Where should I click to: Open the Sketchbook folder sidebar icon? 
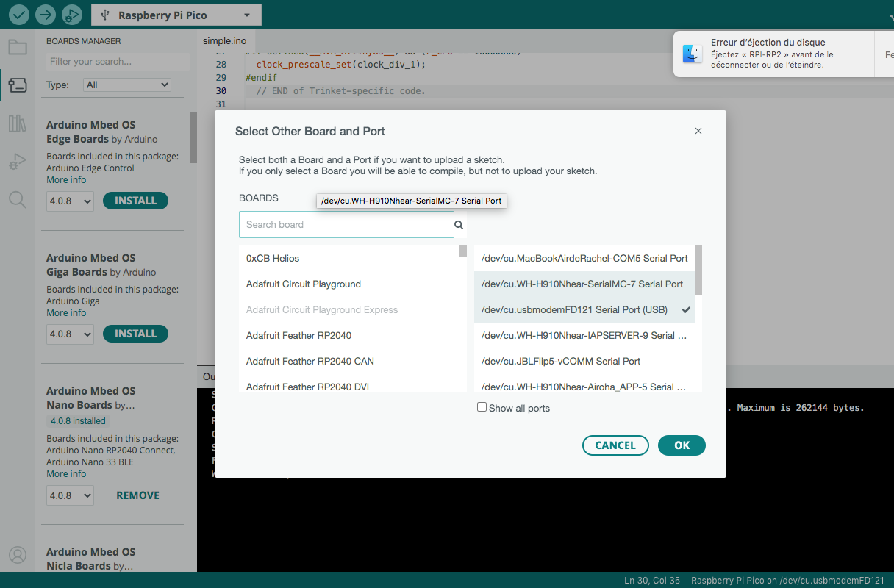[18, 48]
